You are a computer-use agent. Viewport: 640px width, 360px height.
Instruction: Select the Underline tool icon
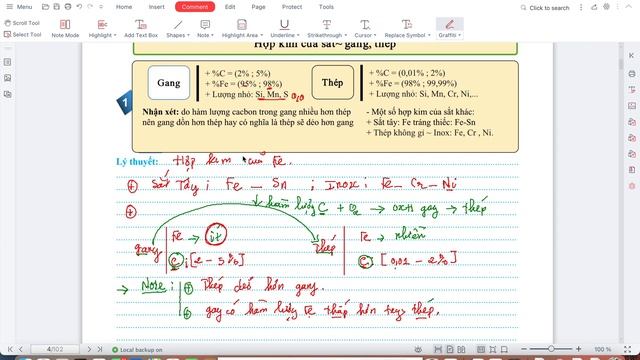click(x=284, y=24)
